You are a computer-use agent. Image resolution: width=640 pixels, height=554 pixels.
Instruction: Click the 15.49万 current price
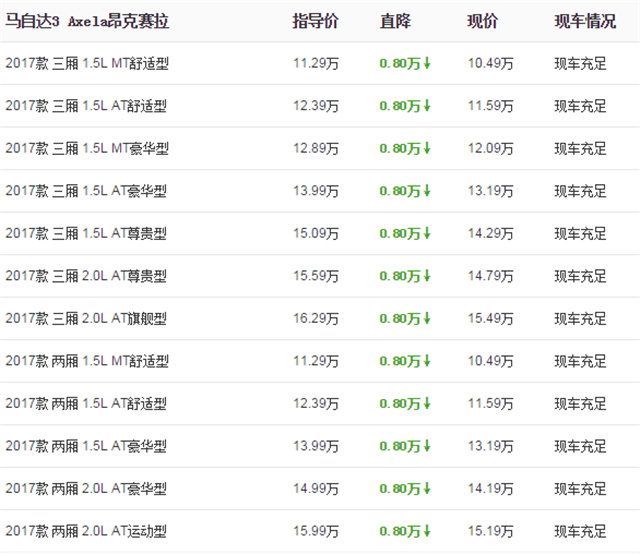pyautogui.click(x=491, y=318)
